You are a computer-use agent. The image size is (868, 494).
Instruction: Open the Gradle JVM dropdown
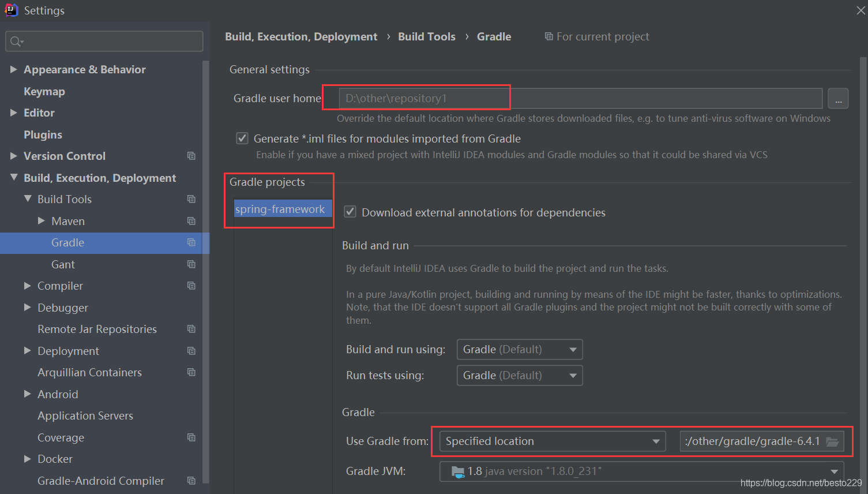(x=642, y=471)
